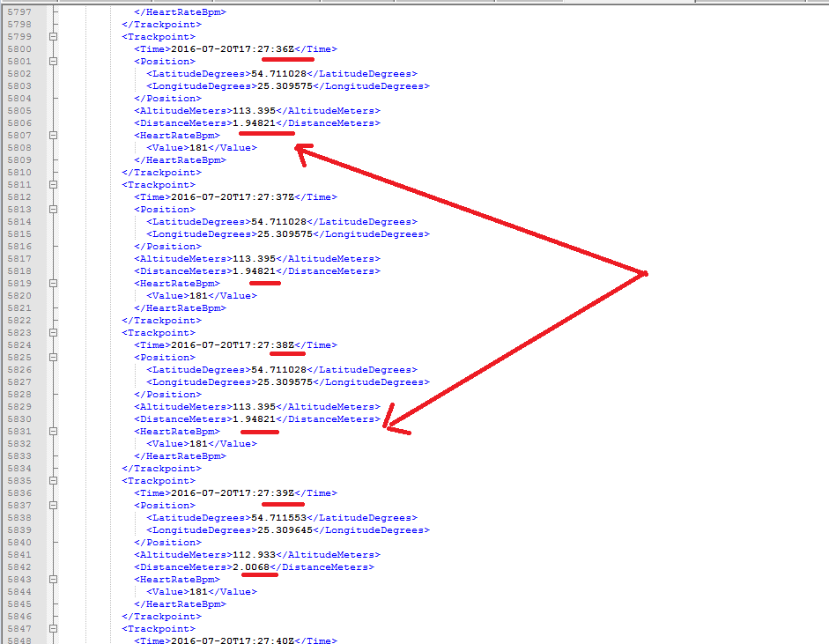Screen dimensions: 829x644
Task: Click longitude value 25.309575 on line 5803
Action: 285,86
